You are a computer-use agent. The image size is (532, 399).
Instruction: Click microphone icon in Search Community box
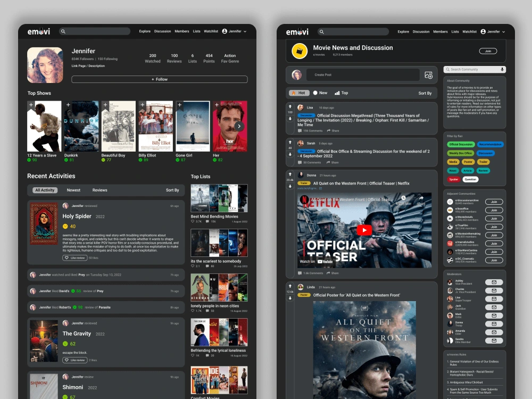(502, 69)
